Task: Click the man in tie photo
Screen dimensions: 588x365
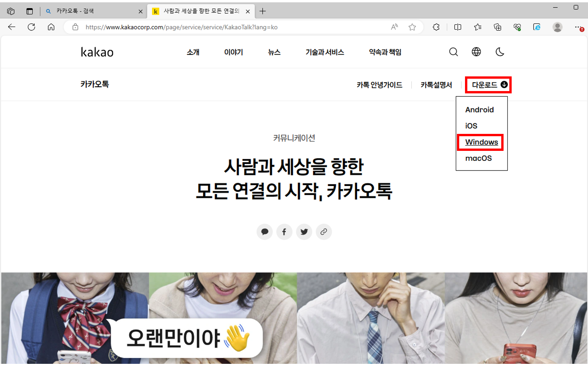Action: point(371,318)
